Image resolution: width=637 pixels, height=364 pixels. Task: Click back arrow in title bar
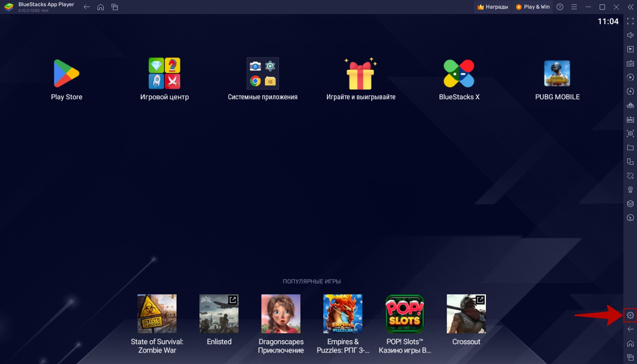(x=87, y=7)
